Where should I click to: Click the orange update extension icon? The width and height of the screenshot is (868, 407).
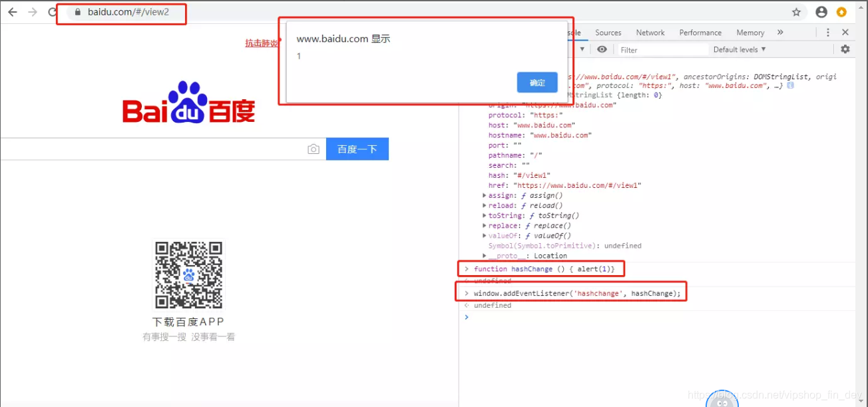(x=842, y=12)
